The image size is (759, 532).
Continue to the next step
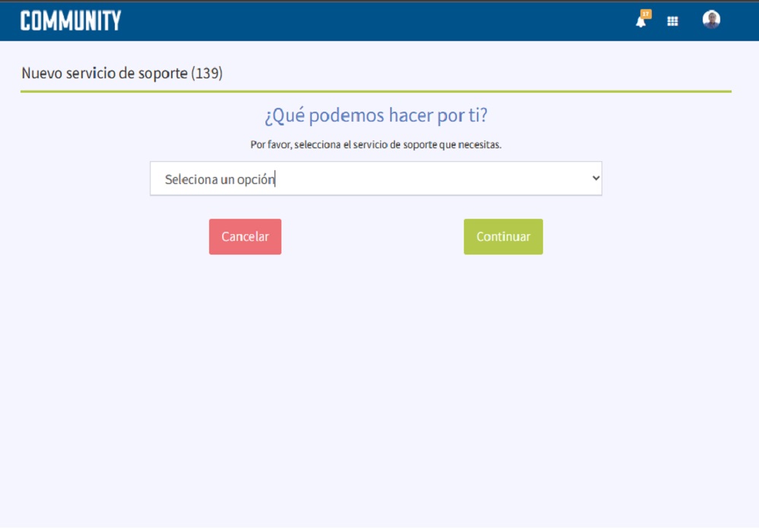pos(503,236)
